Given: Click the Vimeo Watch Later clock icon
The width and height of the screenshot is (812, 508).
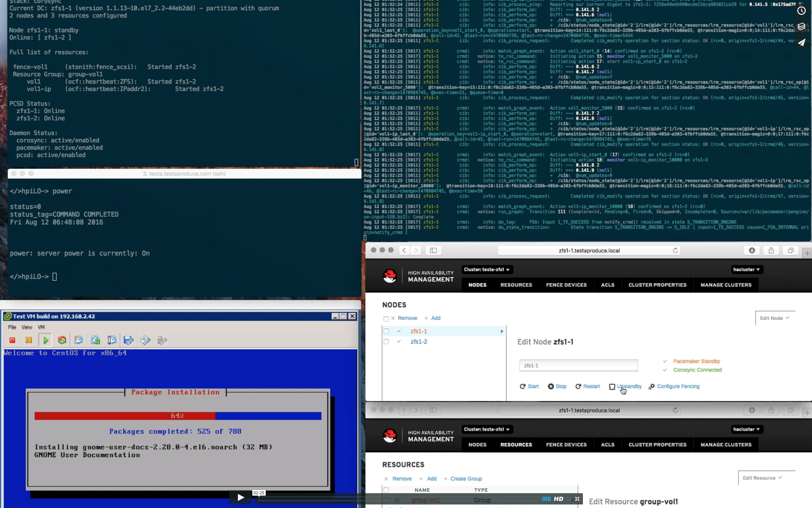Looking at the screenshot, I should coord(801,11).
